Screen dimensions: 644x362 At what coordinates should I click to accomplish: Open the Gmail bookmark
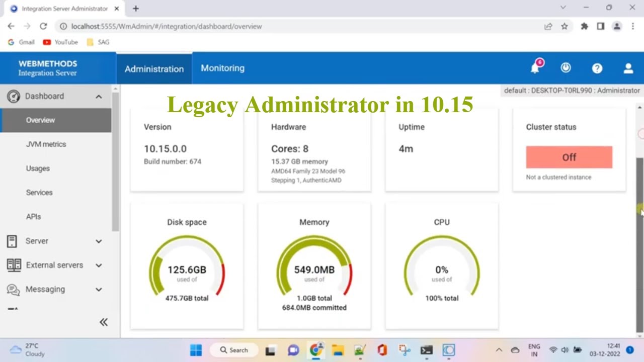[21, 42]
